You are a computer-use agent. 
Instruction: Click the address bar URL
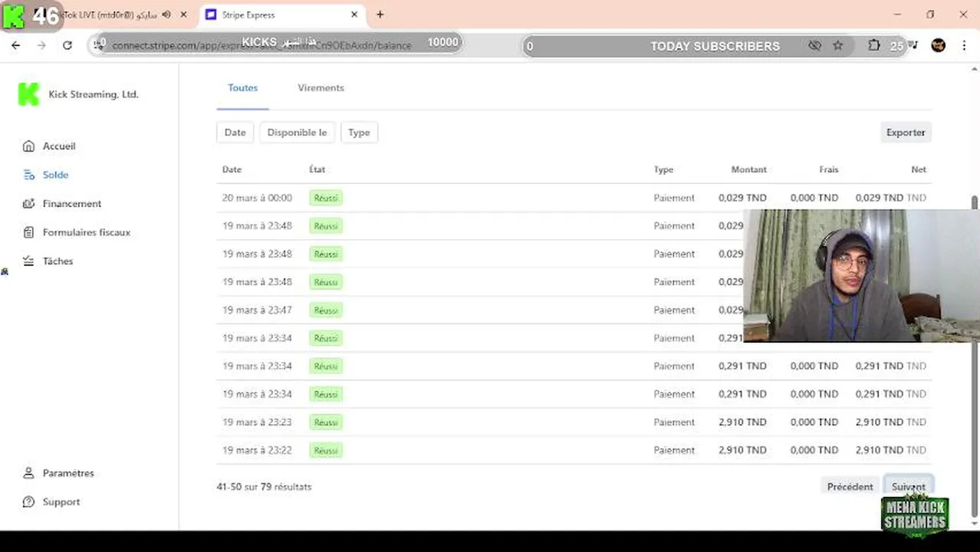261,45
